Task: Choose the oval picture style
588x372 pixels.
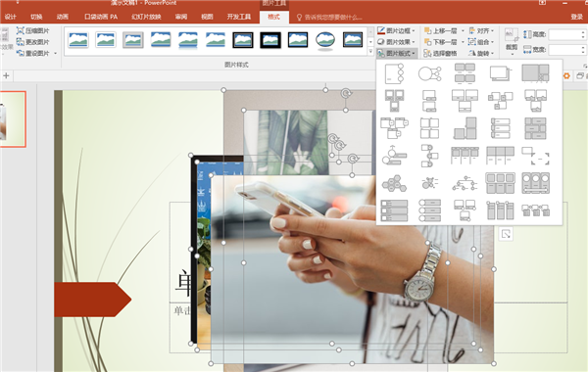Action: coord(325,40)
